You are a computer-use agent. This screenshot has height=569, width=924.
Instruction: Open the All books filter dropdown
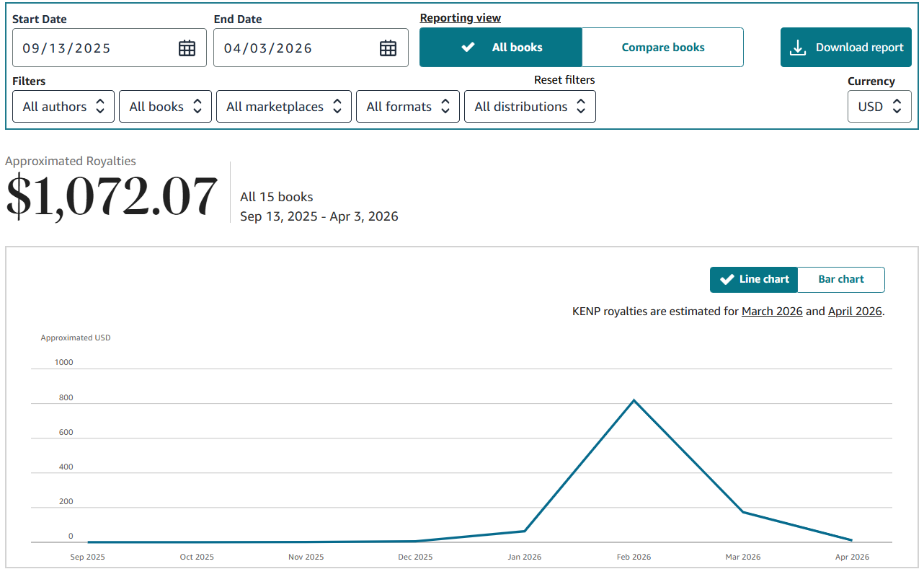165,107
